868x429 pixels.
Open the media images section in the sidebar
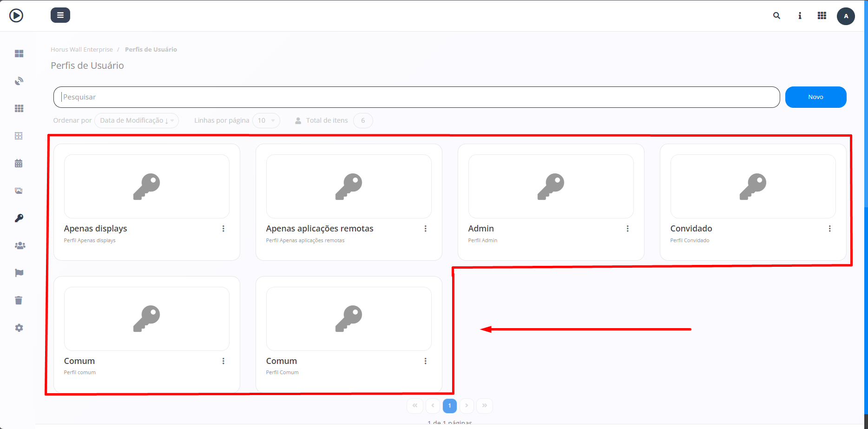pyautogui.click(x=19, y=191)
